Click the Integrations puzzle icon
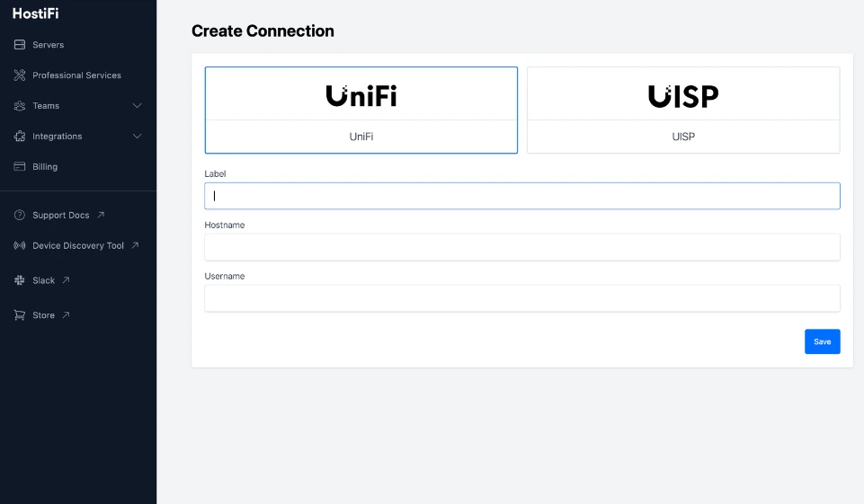Image resolution: width=864 pixels, height=504 pixels. [x=20, y=136]
